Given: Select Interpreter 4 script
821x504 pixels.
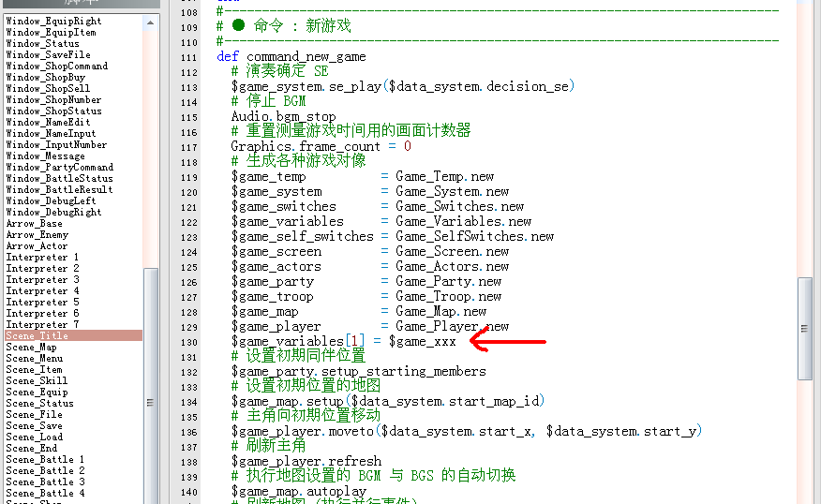Looking at the screenshot, I should point(42,291).
